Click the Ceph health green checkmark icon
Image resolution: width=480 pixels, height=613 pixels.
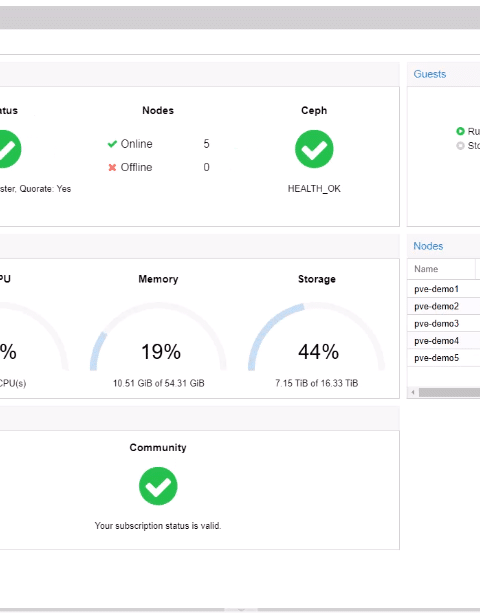[314, 149]
